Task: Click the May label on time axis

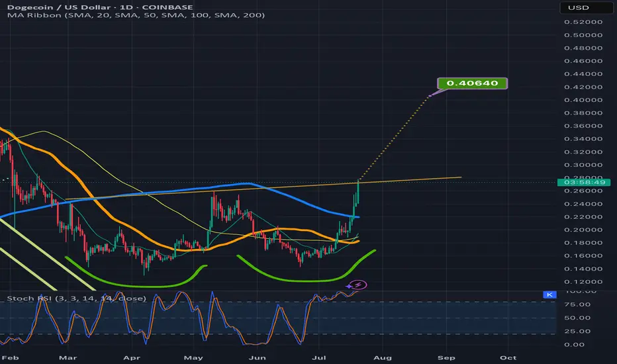Action: click(x=193, y=357)
